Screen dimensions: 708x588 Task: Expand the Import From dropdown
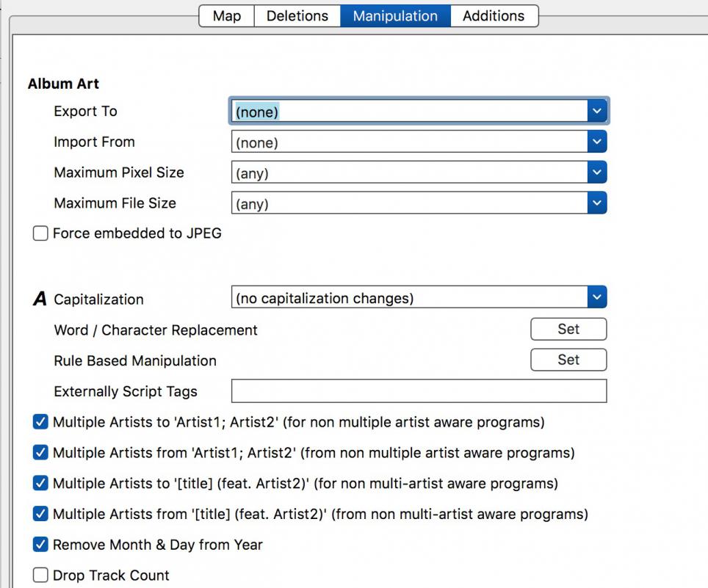point(597,142)
